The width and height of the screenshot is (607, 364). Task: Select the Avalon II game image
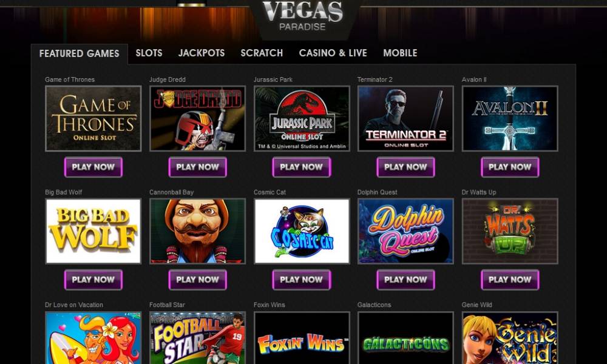[x=510, y=118]
